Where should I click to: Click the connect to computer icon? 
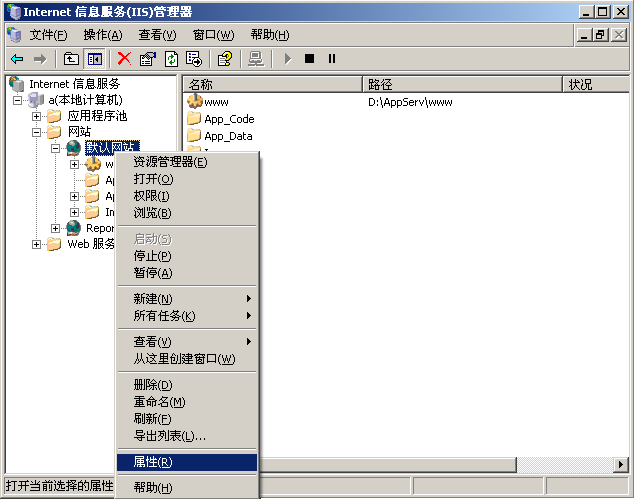click(256, 59)
